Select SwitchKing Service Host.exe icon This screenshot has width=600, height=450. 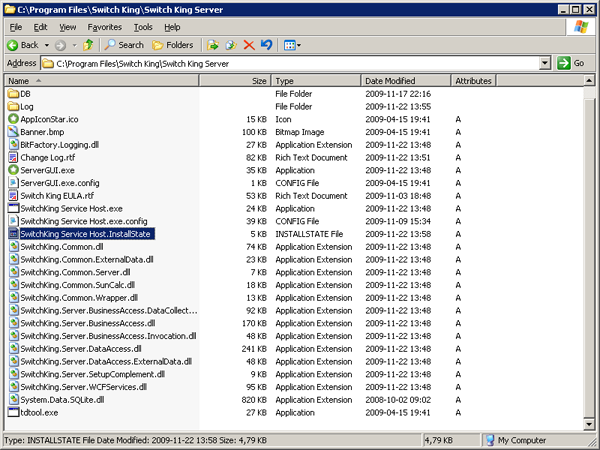coord(13,208)
